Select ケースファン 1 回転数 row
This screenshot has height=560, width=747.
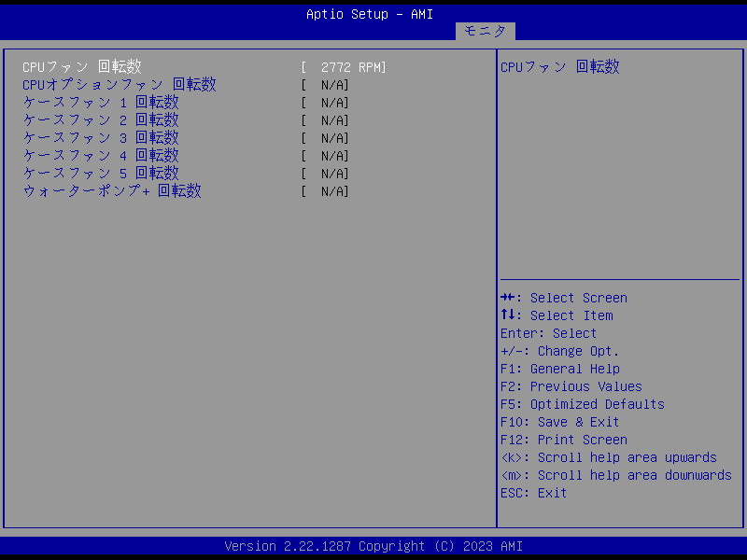186,103
